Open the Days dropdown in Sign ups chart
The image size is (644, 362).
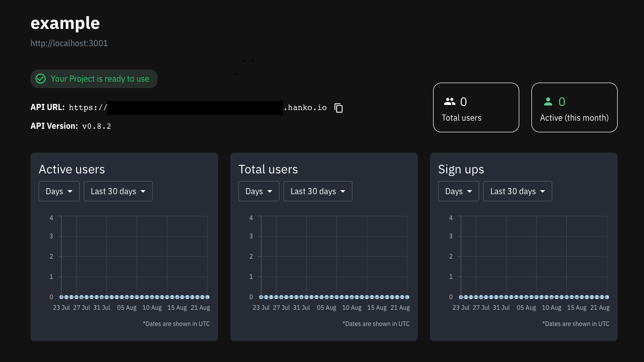[x=458, y=191]
